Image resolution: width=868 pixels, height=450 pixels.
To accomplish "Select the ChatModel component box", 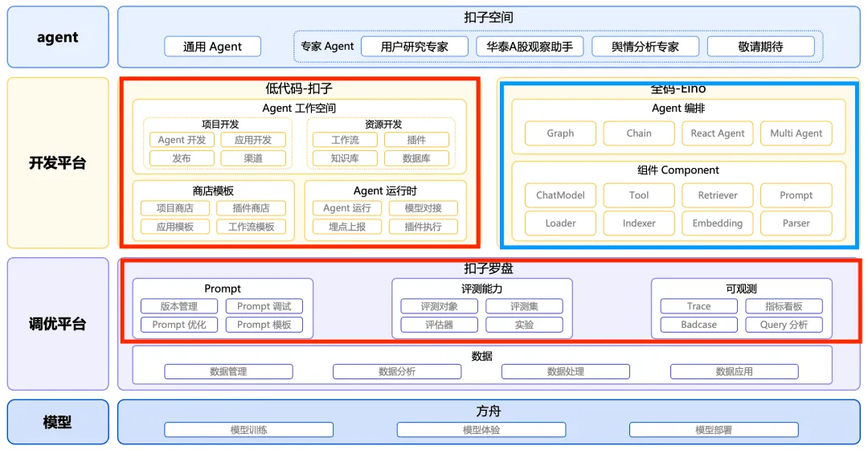I will [560, 195].
